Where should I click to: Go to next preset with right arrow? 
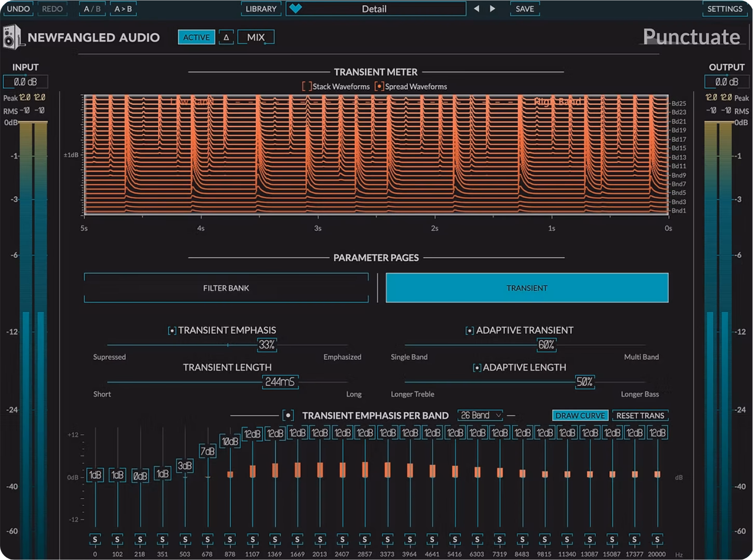click(x=492, y=8)
